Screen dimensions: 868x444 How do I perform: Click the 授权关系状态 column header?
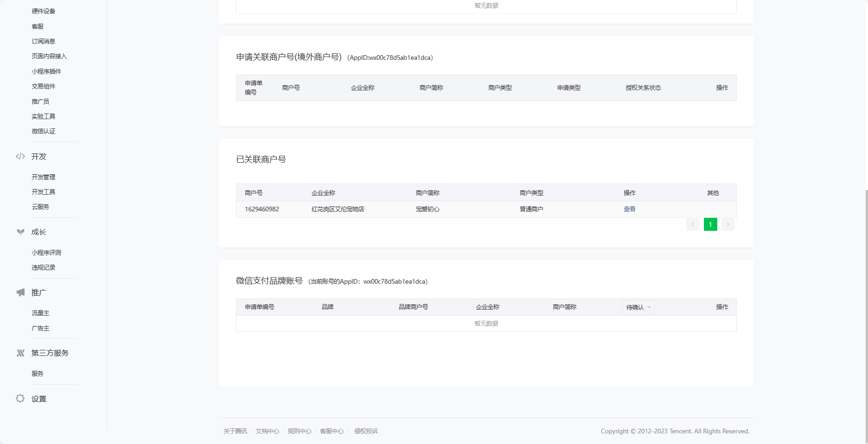(643, 88)
